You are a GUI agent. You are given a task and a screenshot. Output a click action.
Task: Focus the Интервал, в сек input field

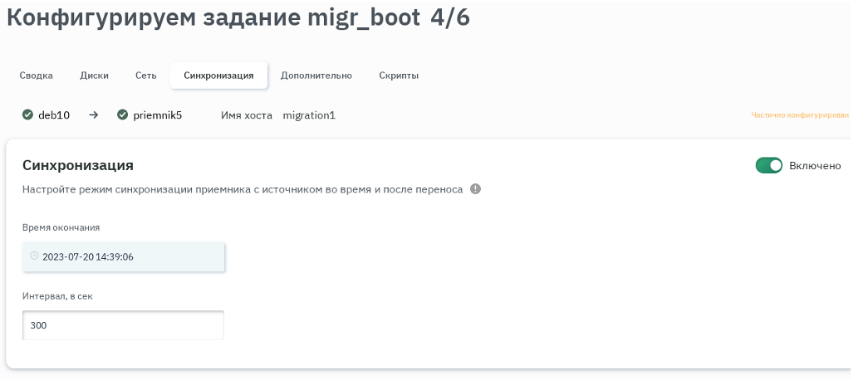123,325
